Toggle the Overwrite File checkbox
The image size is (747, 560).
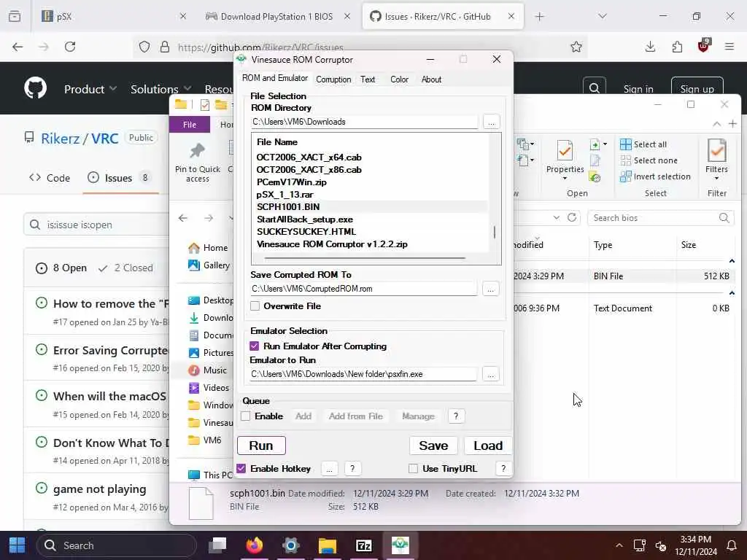[x=255, y=306]
